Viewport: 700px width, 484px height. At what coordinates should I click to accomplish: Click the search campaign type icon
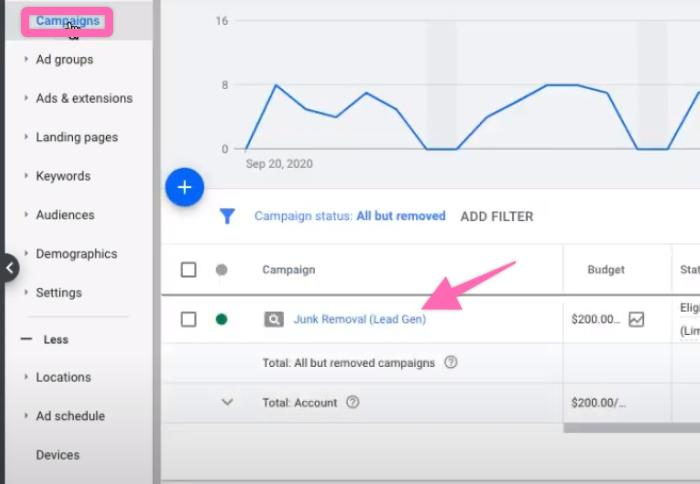click(273, 320)
